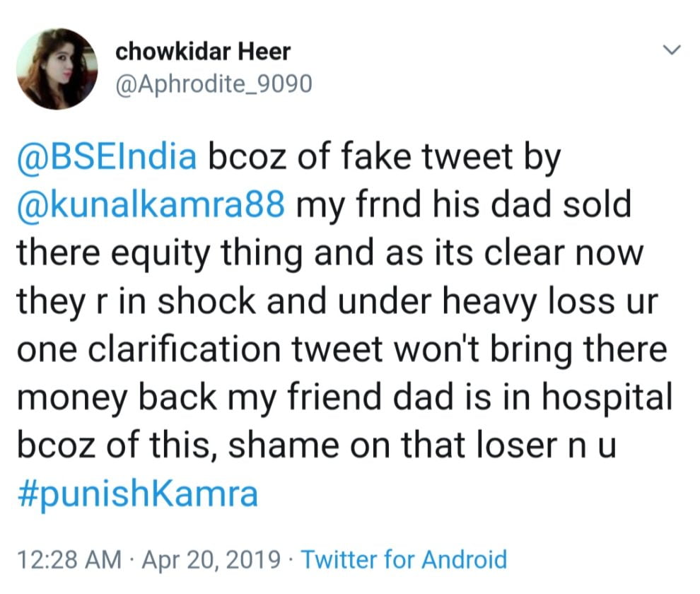Open the #punishKamra hashtag
Screen dimensions: 700x594
(137, 494)
